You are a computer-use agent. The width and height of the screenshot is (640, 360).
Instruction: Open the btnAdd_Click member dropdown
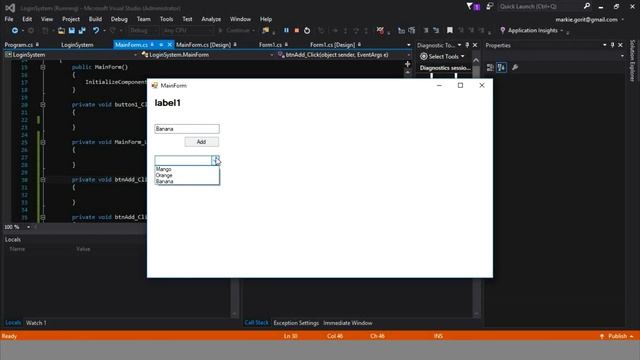[x=408, y=55]
